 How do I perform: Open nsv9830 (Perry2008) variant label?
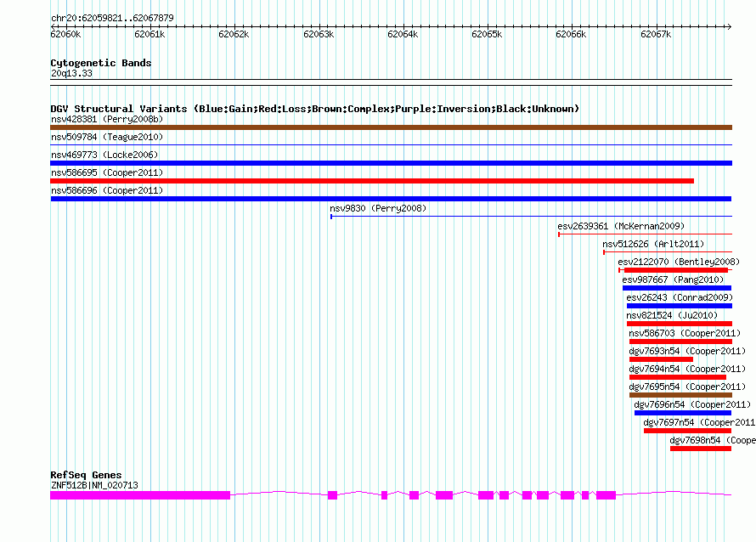378,208
